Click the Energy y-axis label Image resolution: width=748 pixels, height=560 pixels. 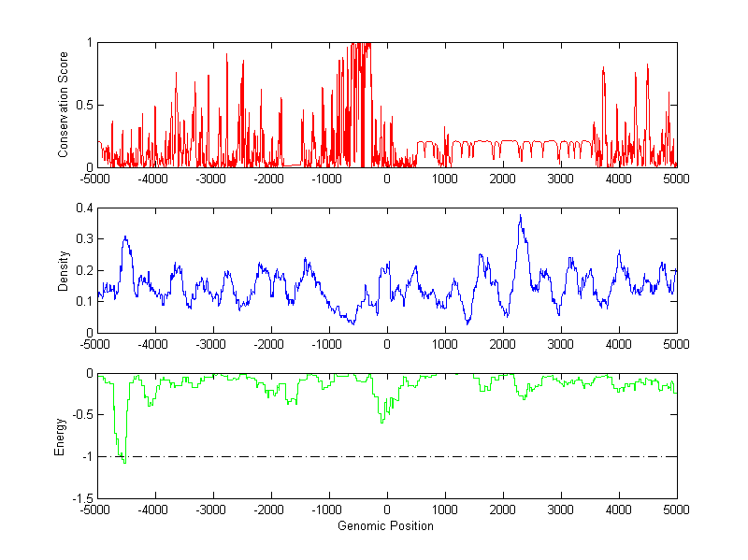click(x=60, y=436)
